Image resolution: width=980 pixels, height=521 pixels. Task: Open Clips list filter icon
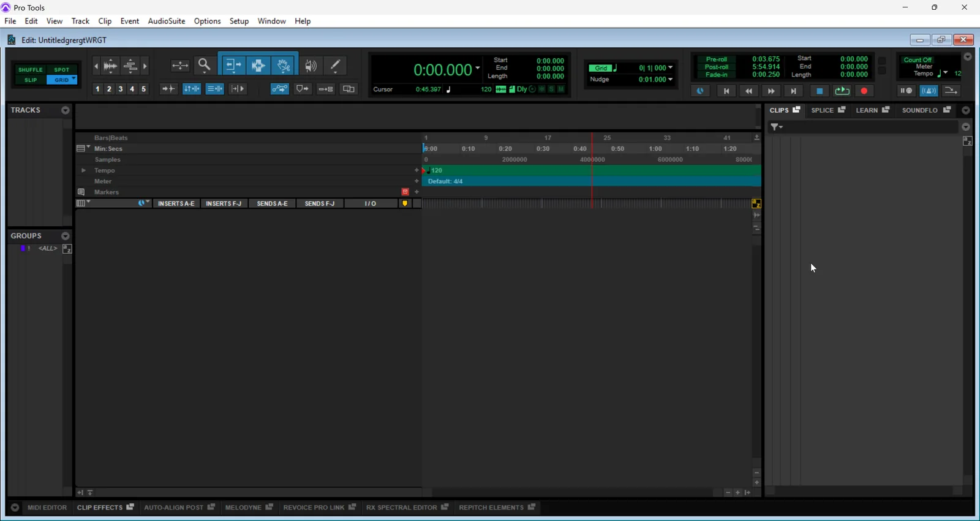pyautogui.click(x=777, y=127)
